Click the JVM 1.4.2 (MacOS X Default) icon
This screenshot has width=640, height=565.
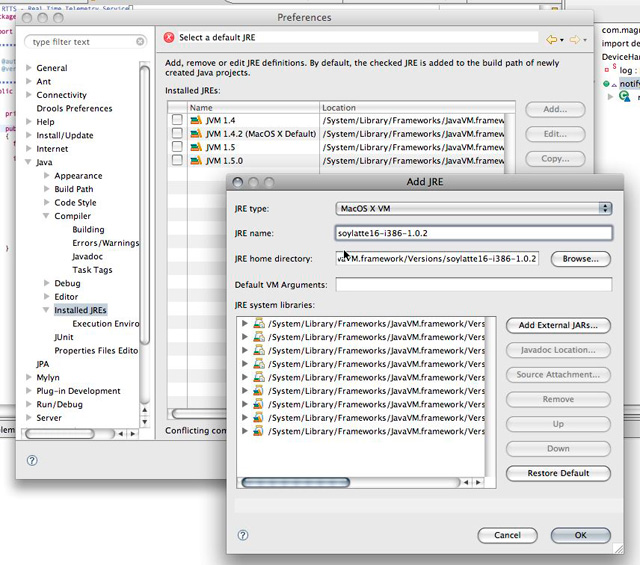[196, 133]
